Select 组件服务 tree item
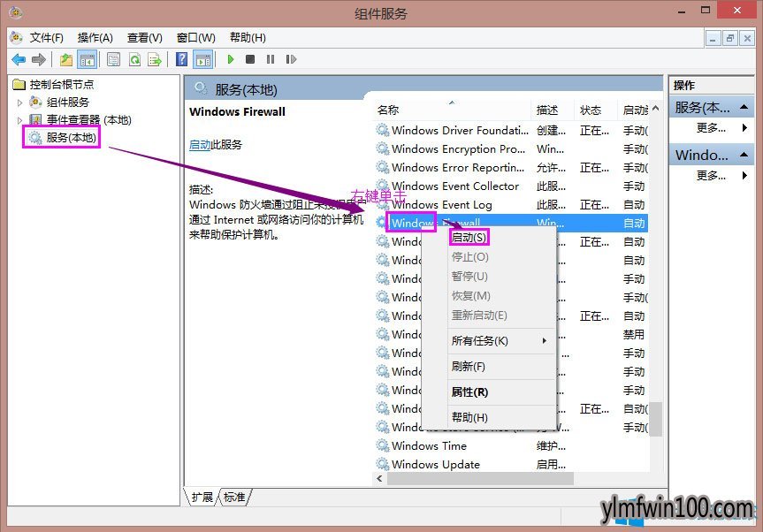763x532 pixels. coord(68,103)
